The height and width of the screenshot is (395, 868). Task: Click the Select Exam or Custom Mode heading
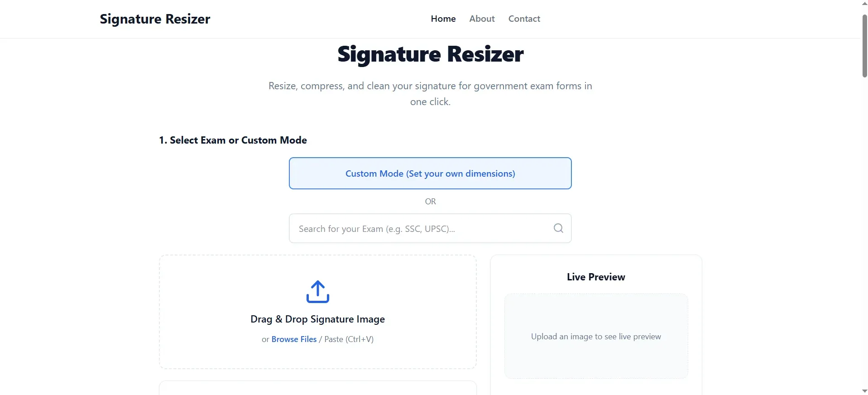tap(233, 140)
